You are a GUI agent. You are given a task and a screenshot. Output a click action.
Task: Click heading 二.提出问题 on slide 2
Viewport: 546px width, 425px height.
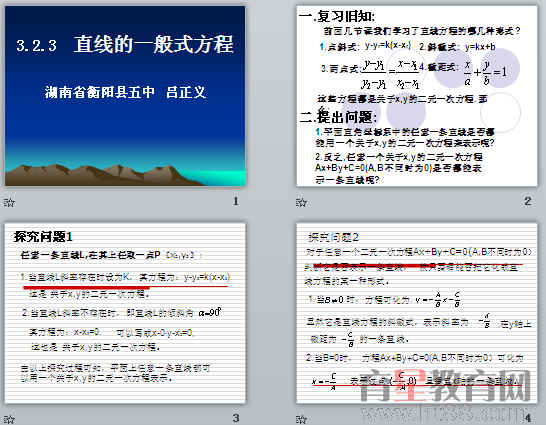[x=338, y=117]
